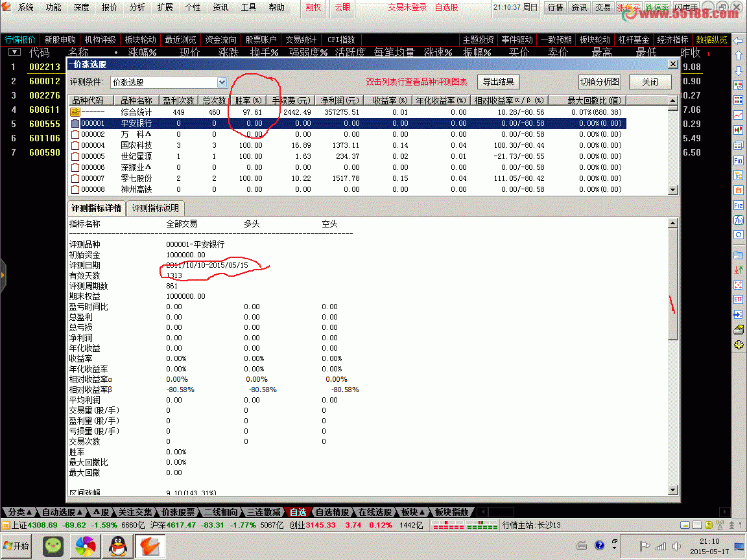The image size is (747, 560).
Task: Click the down arrow icon in right sidebar
Action: click(738, 71)
